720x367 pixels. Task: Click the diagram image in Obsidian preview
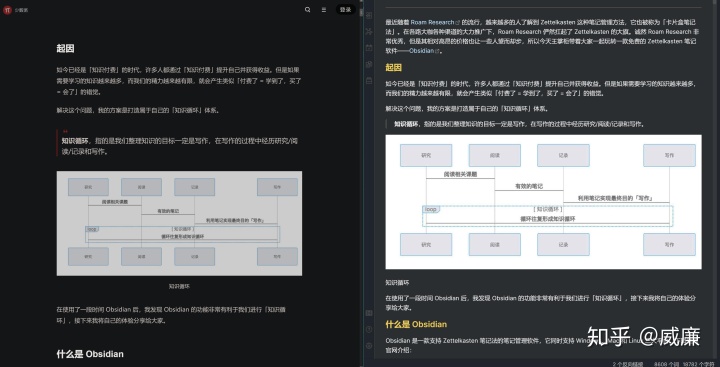[543, 202]
